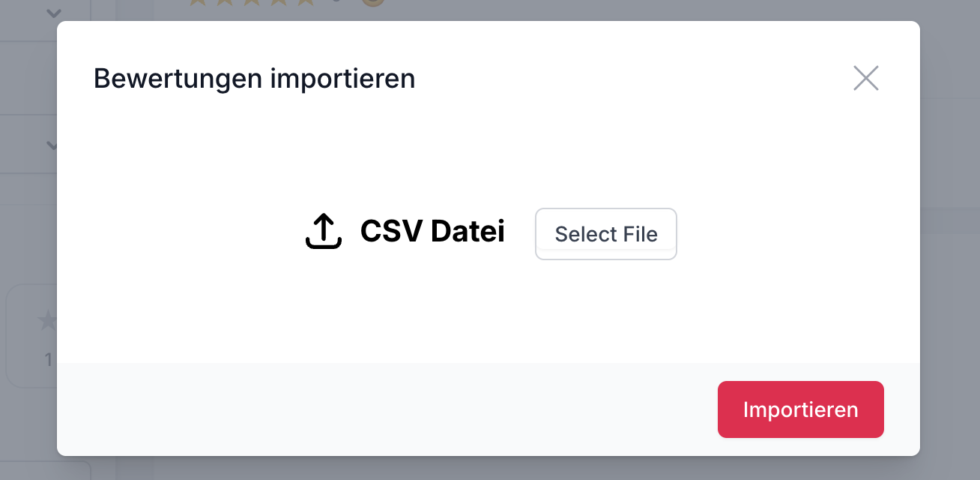Open the file picker via Select File

606,234
